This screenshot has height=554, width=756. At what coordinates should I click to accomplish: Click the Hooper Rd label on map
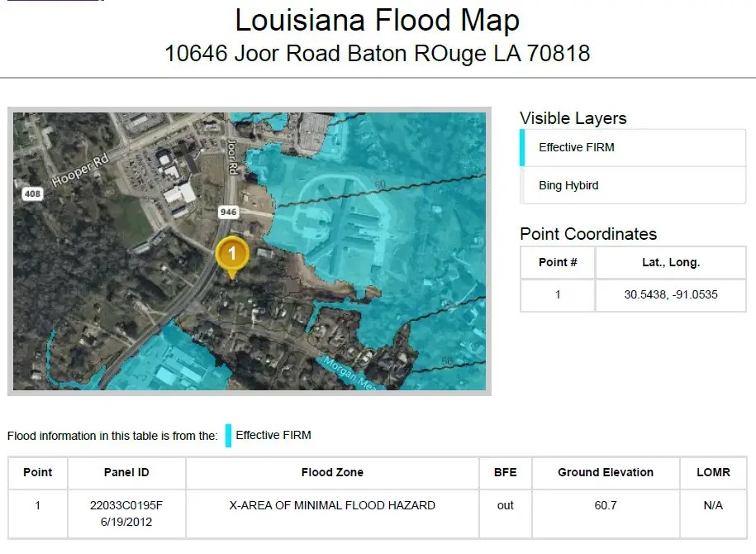tap(80, 170)
